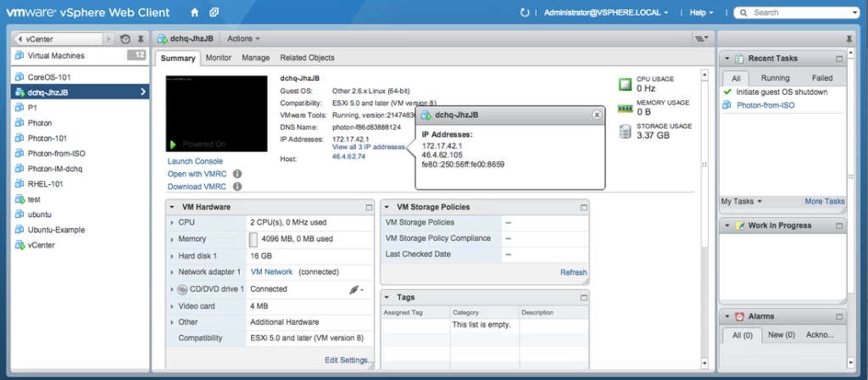Collapse the VM Hardware section

(x=171, y=207)
